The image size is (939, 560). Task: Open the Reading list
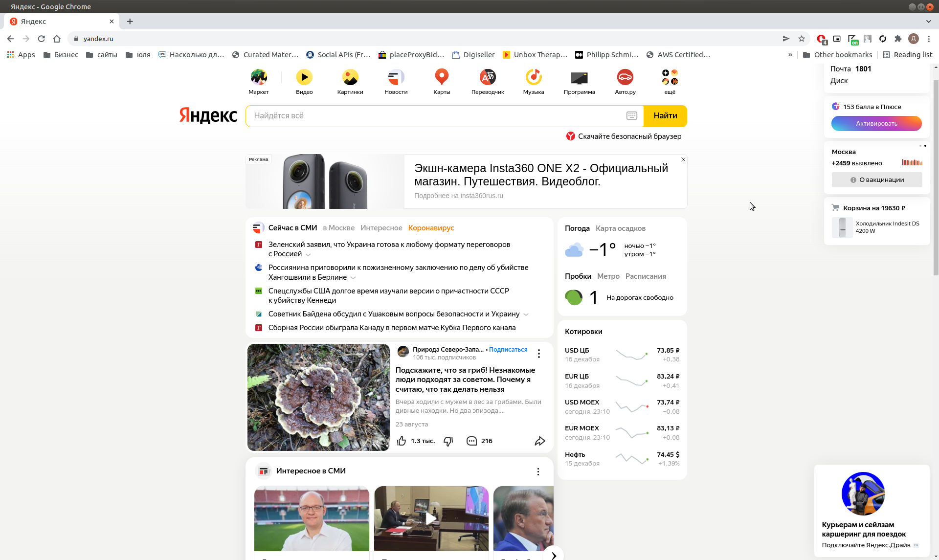tap(908, 55)
